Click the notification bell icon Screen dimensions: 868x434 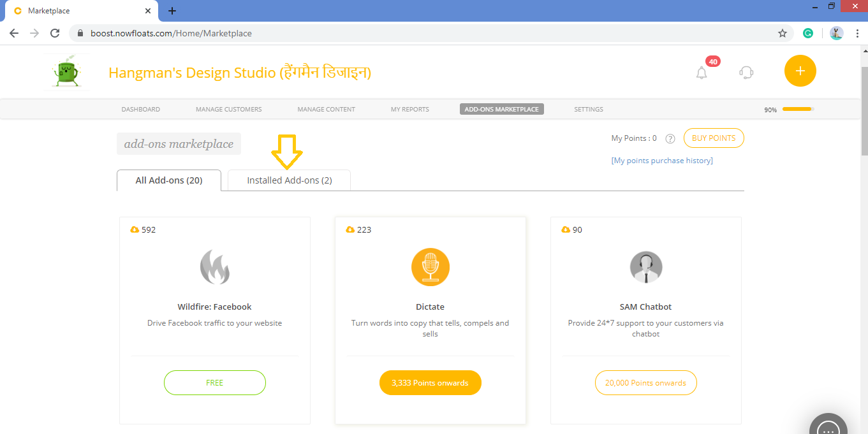coord(702,73)
